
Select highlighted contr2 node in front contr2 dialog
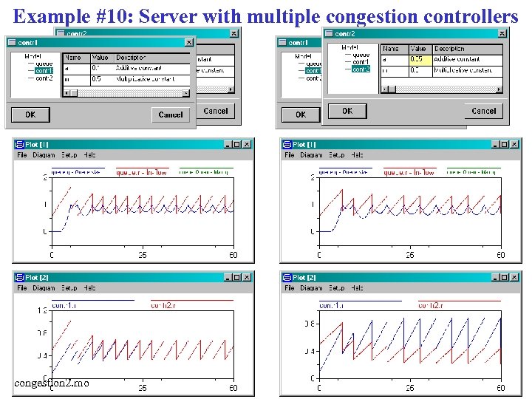pos(361,69)
